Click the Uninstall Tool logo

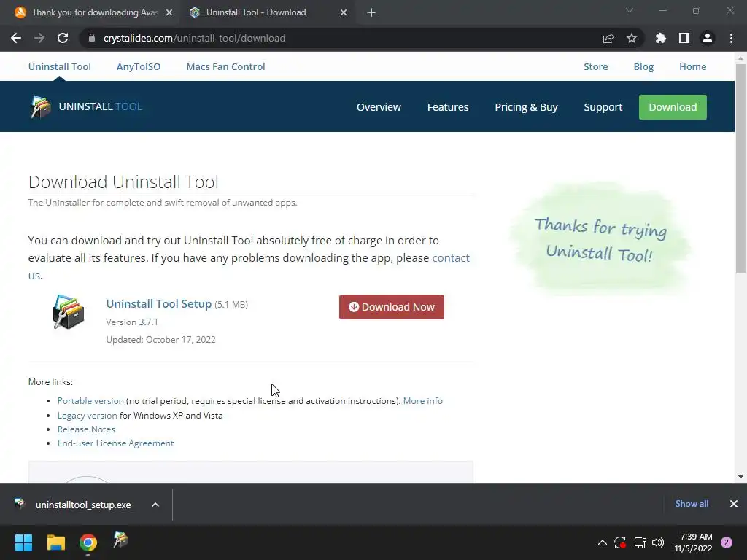[86, 106]
